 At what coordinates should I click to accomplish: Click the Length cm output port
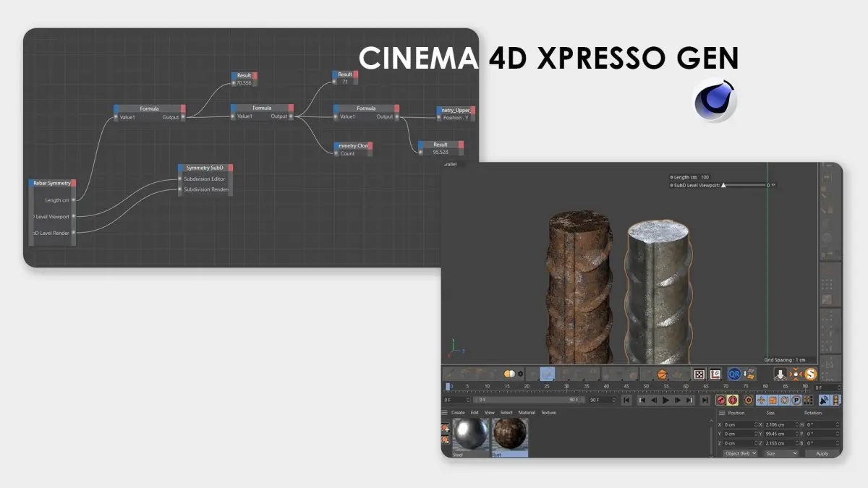tap(73, 200)
